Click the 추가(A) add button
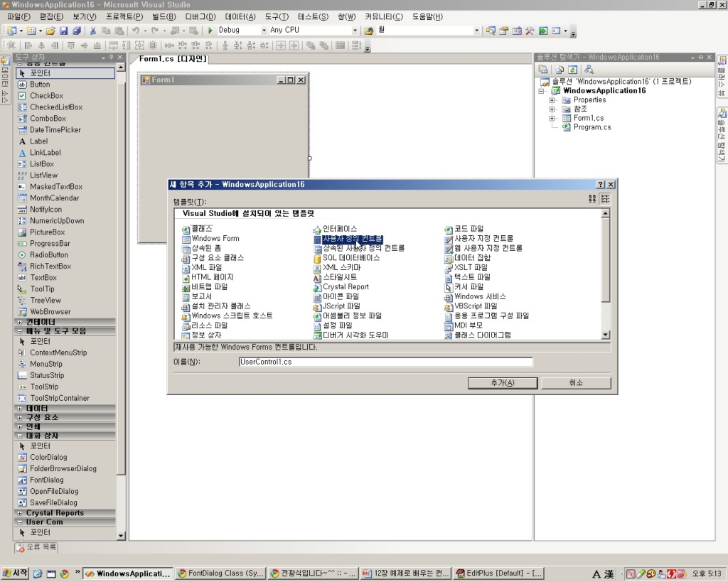728x582 pixels. (x=503, y=383)
